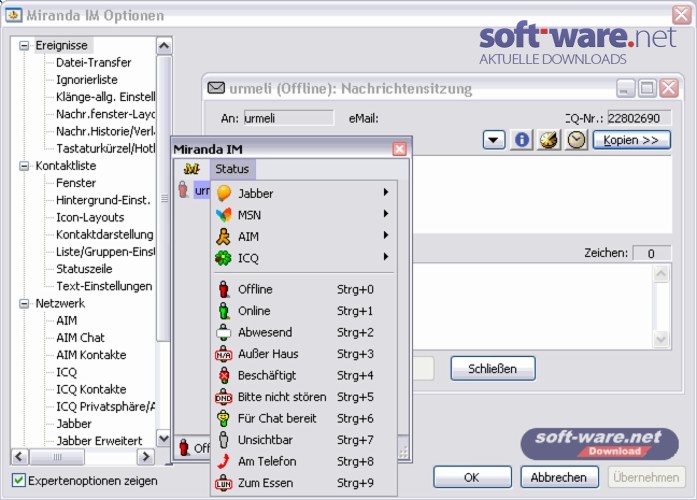This screenshot has width=697, height=500.
Task: Select Statuszeile in options tree
Action: (84, 269)
